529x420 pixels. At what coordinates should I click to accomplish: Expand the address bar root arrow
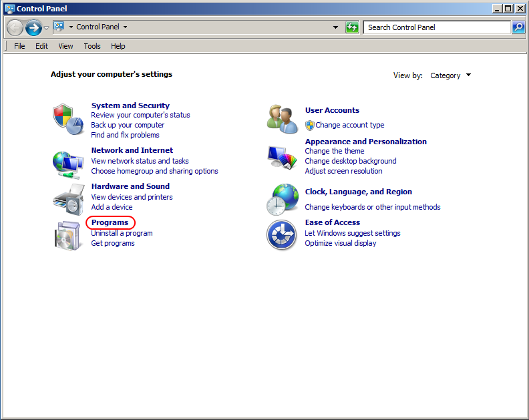tap(71, 27)
